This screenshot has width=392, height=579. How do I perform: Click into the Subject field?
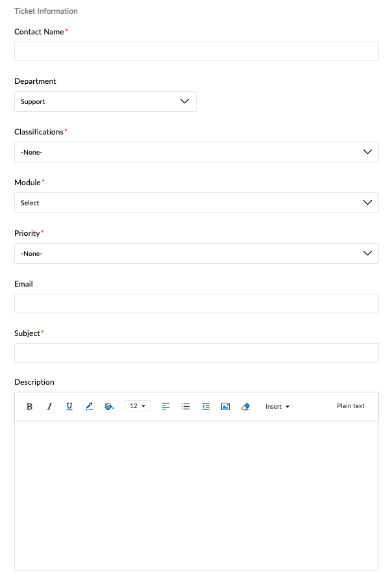(x=197, y=353)
